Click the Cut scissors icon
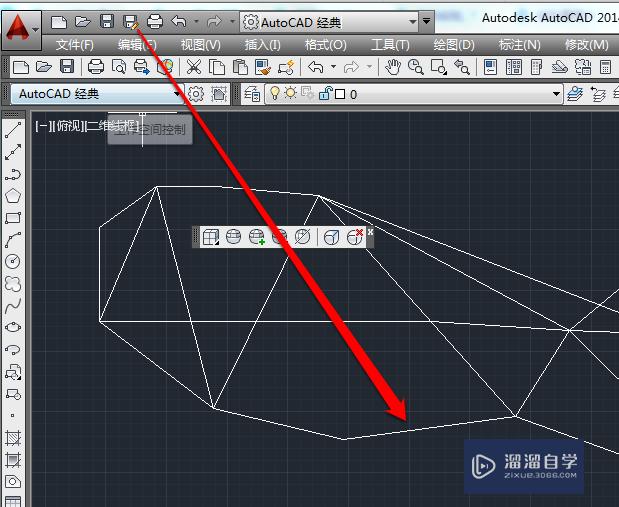This screenshot has width=619, height=507. point(193,67)
